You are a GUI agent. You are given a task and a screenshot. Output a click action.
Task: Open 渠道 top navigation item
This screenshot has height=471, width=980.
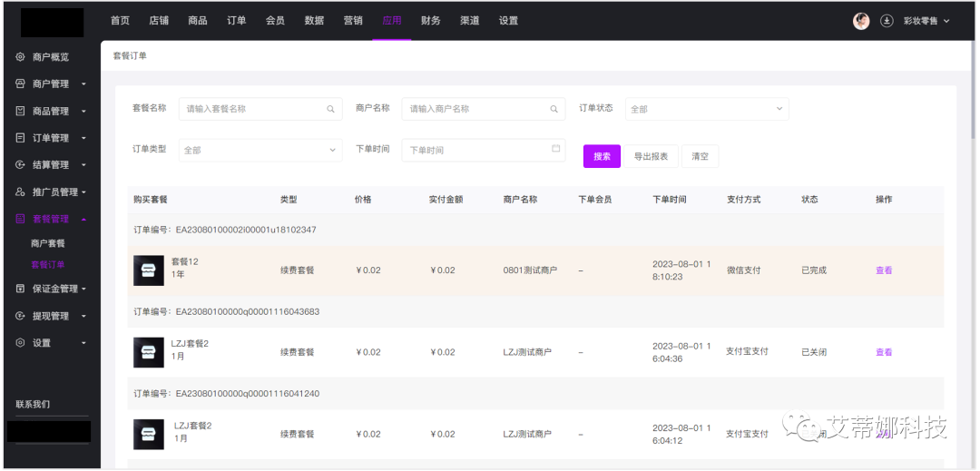tap(469, 21)
